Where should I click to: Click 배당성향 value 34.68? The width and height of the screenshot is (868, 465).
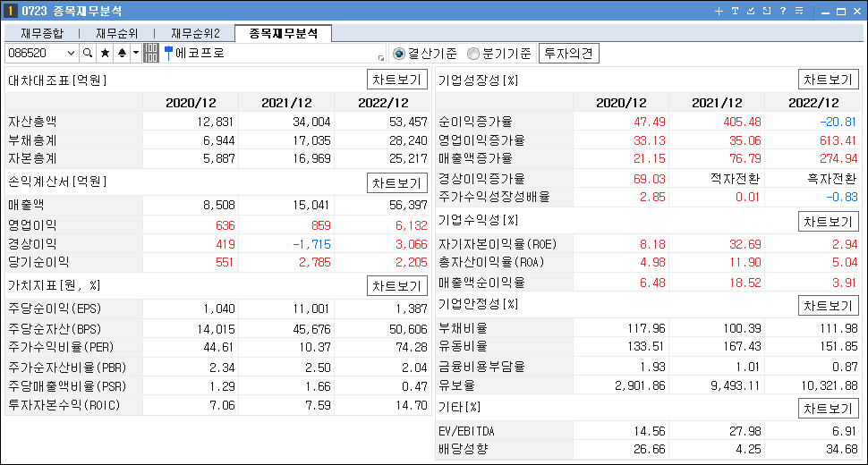(841, 450)
